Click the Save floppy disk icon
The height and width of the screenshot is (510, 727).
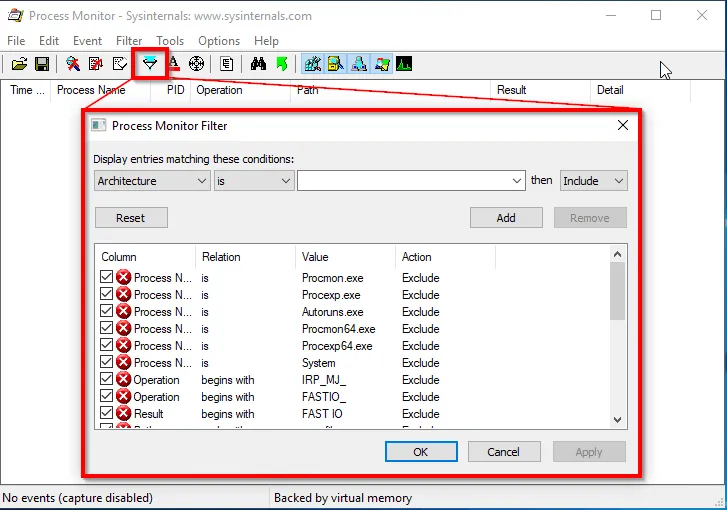coord(42,64)
